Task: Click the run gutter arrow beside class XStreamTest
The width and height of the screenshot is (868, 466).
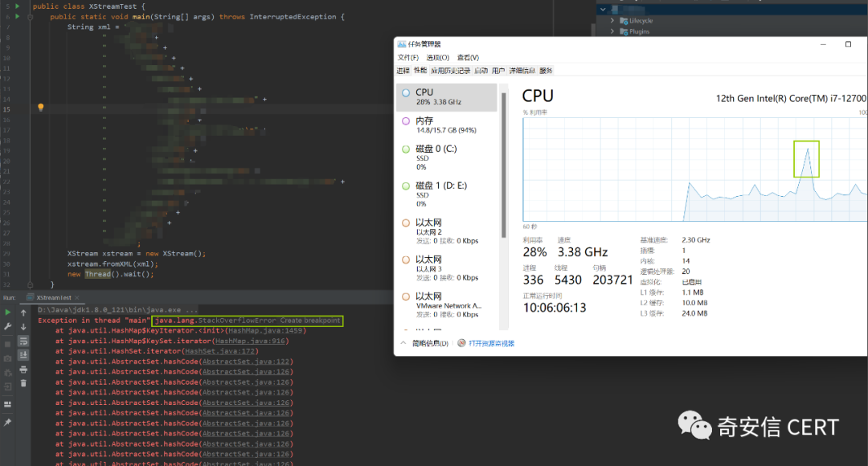Action: pyautogui.click(x=17, y=6)
